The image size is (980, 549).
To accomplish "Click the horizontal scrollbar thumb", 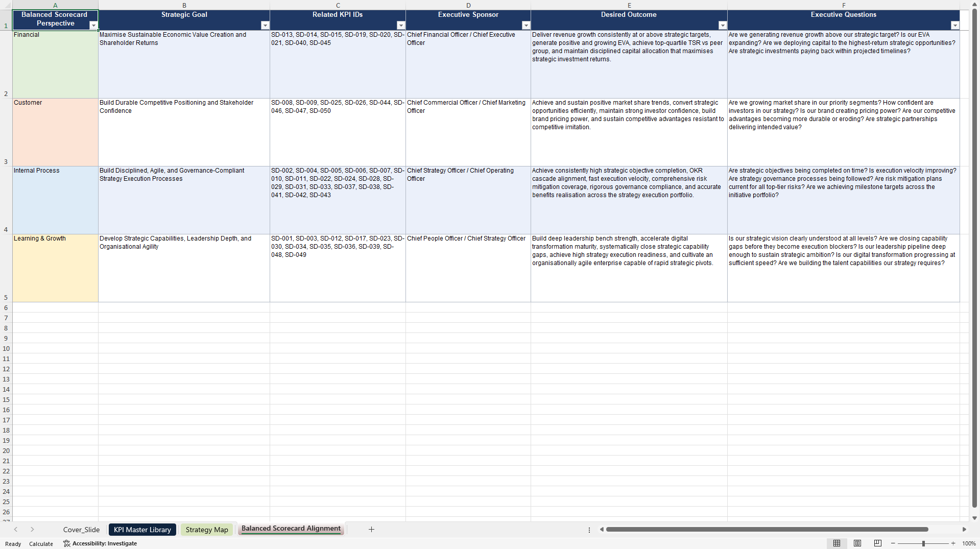I will [767, 530].
